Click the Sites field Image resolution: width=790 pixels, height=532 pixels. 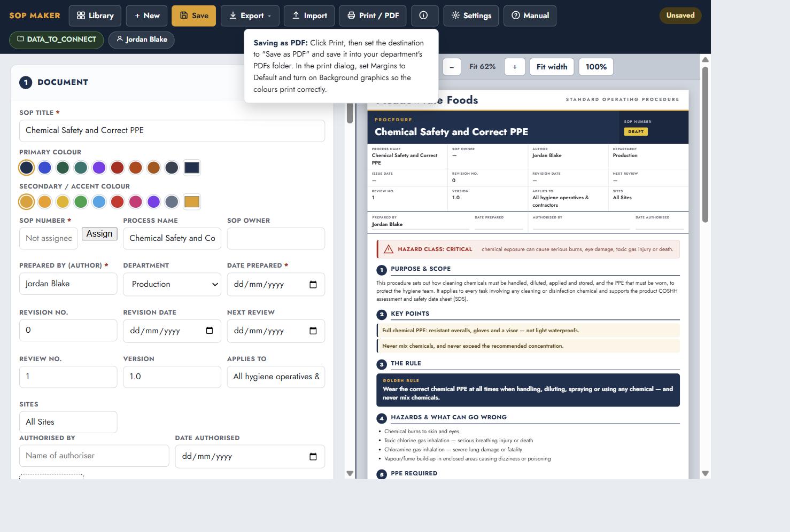pyautogui.click(x=68, y=422)
